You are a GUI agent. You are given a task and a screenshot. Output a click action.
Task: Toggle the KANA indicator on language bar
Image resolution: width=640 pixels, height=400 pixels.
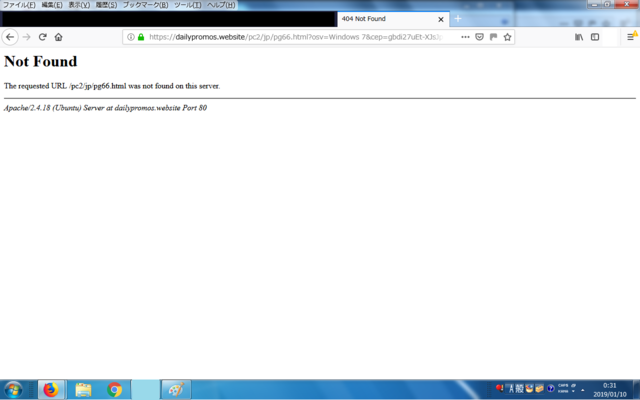point(563,391)
